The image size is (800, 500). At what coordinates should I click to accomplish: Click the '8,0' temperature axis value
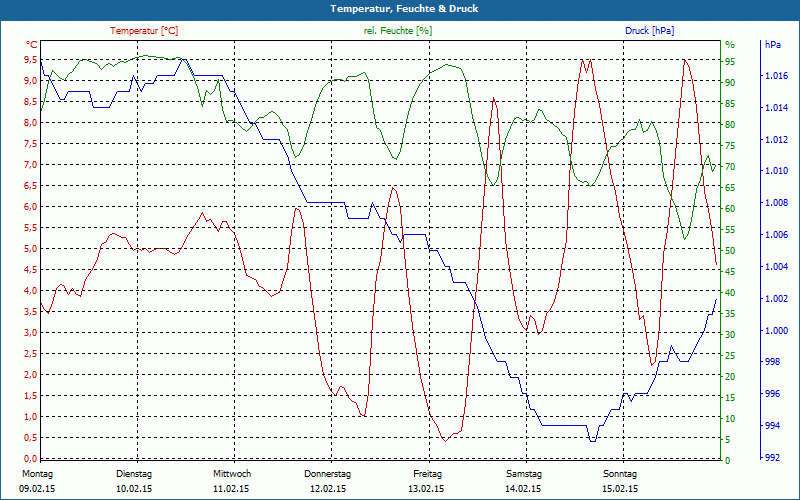point(31,122)
